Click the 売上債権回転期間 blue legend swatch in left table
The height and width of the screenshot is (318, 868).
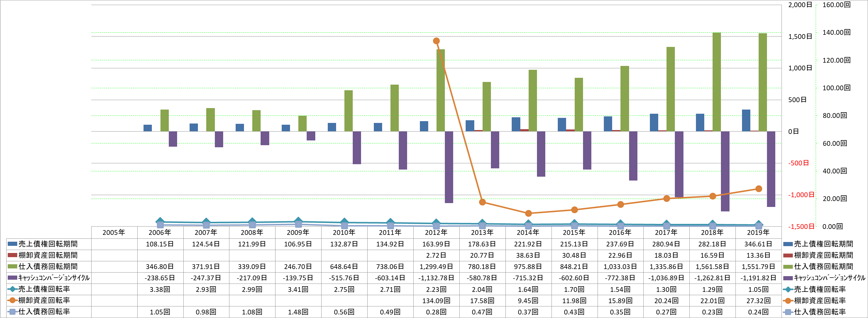[x=12, y=244]
